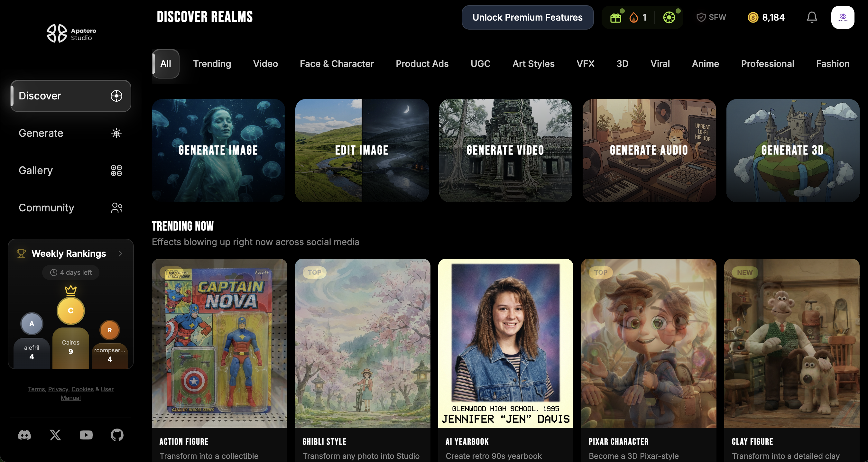
Task: Open the notifications bell
Action: 811,17
